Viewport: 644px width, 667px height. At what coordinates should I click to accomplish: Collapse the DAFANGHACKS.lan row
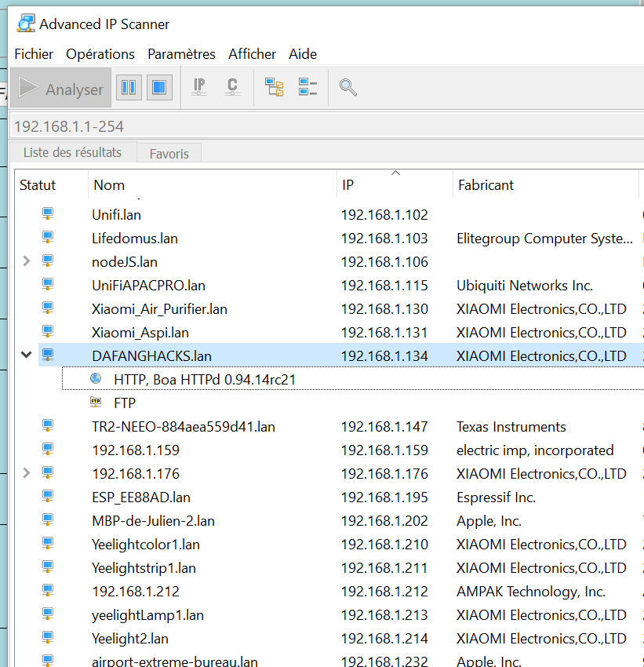pyautogui.click(x=27, y=355)
